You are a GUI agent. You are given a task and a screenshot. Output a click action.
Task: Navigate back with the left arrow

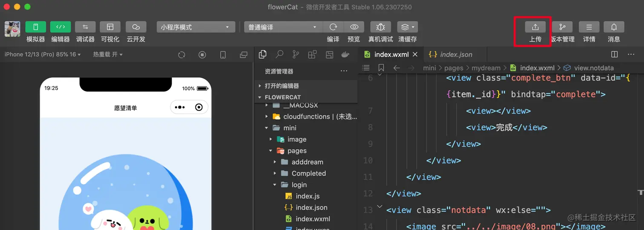[397, 68]
